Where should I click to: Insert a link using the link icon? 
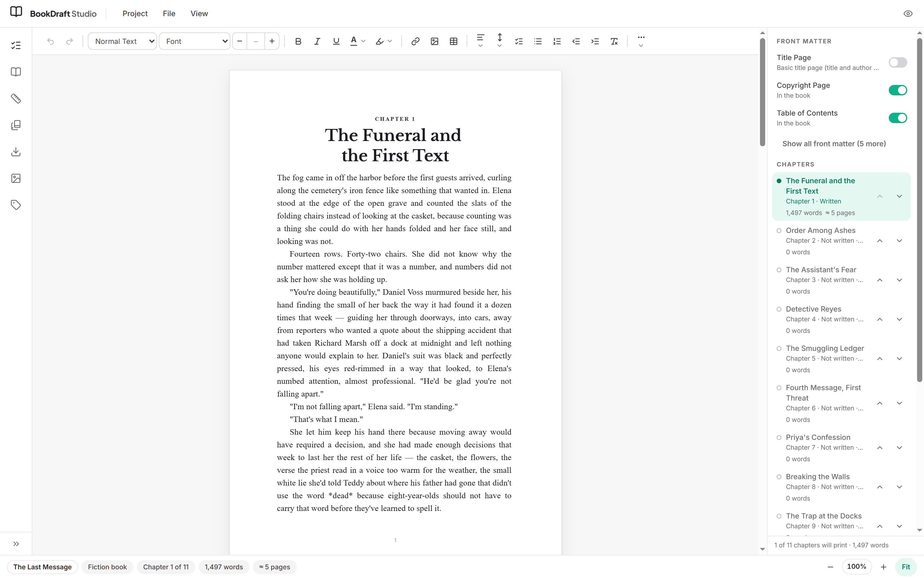coord(415,41)
